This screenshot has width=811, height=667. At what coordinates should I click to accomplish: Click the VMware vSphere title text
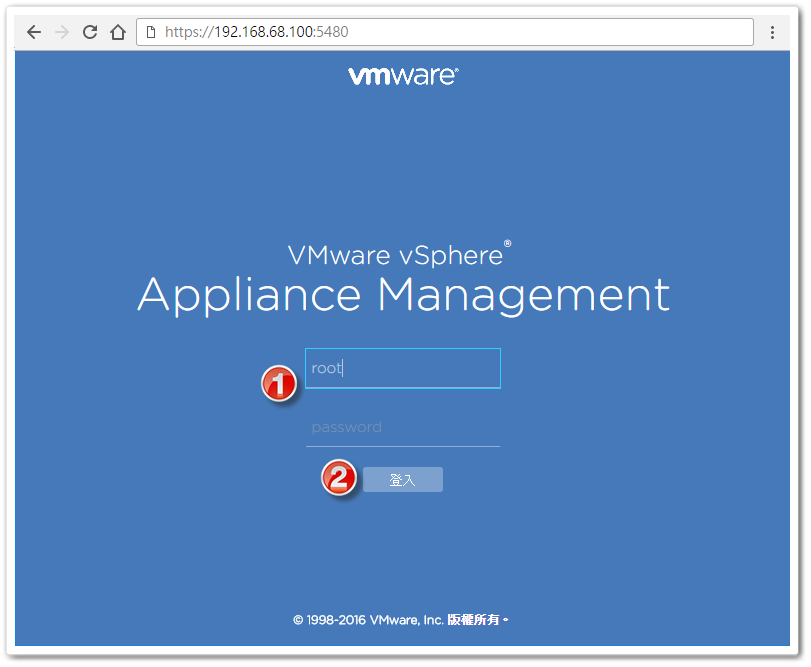pyautogui.click(x=399, y=254)
